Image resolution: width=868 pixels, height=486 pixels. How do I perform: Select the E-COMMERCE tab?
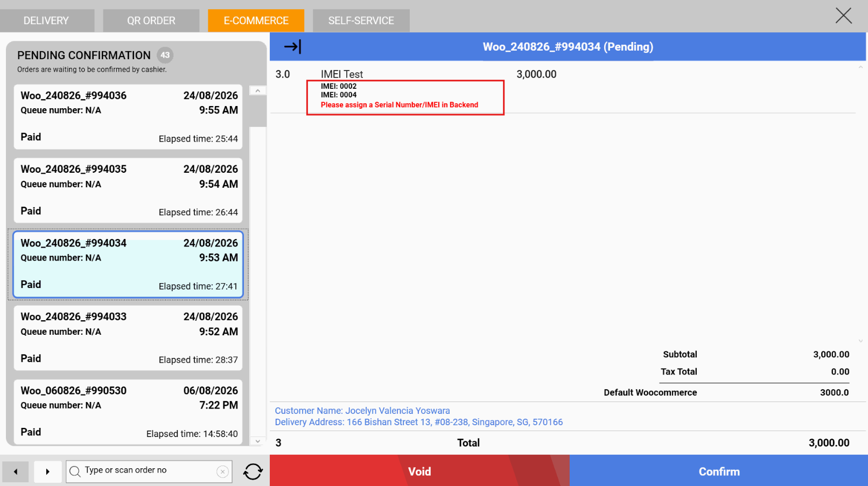coord(256,20)
